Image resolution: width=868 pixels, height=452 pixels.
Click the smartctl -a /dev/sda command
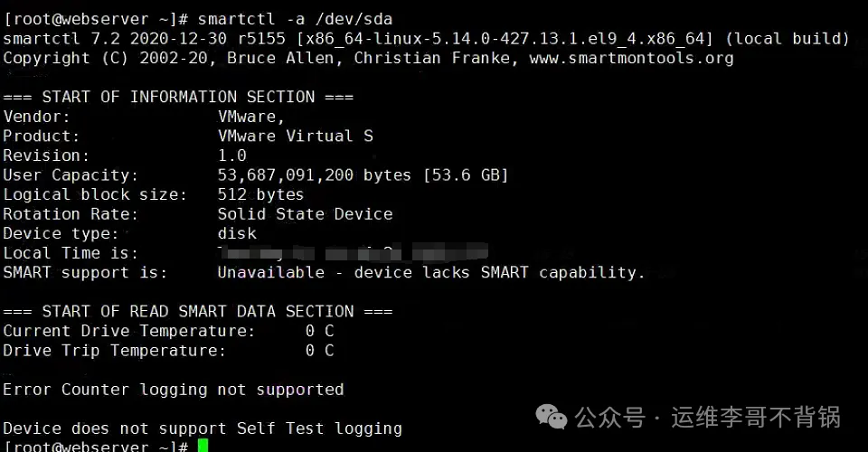295,18
